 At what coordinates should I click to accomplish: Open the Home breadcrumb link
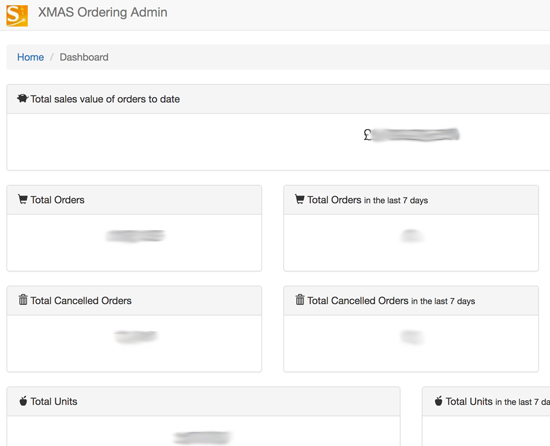point(31,57)
